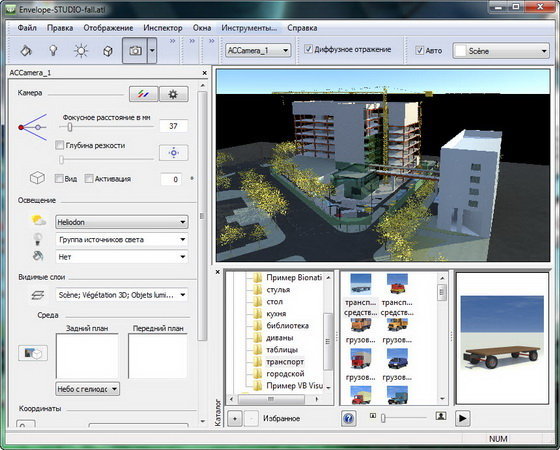Click the focus target icon button

point(173,153)
